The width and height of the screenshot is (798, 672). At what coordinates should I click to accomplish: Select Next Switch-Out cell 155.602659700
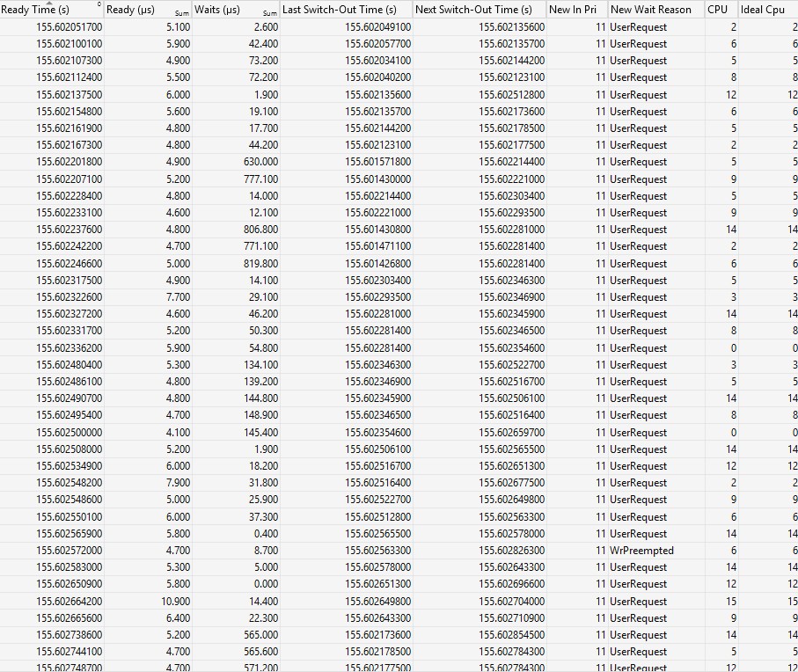point(511,433)
